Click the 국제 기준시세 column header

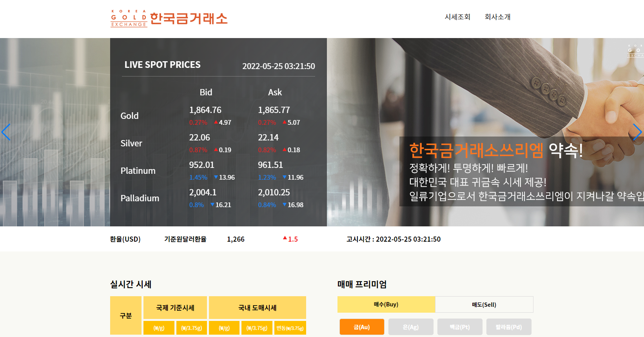coord(175,308)
